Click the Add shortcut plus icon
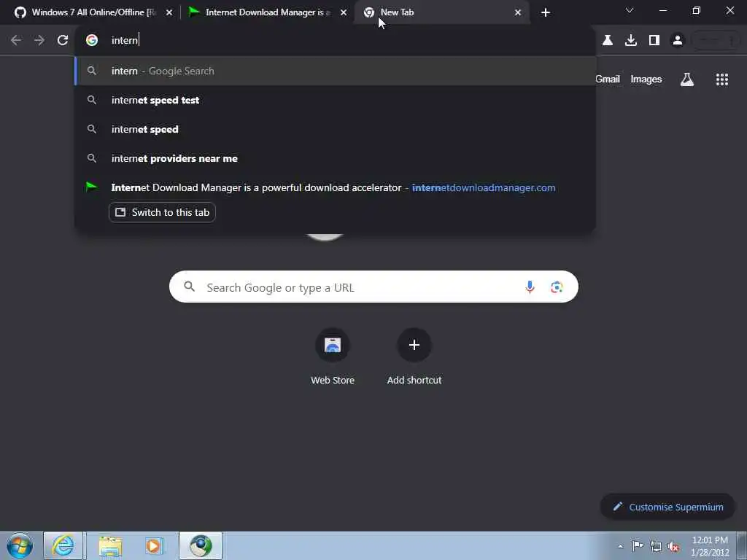This screenshot has width=747, height=560. click(x=414, y=345)
